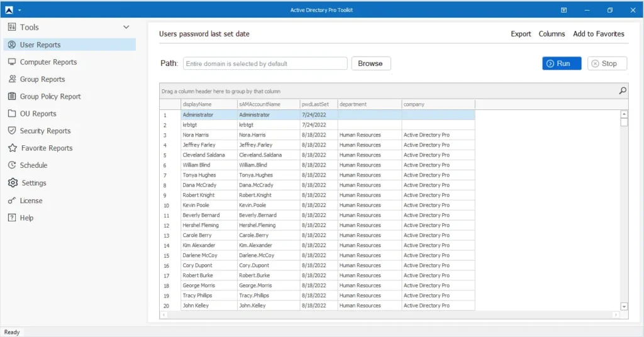This screenshot has width=644, height=337.
Task: Click the 'Beverly.Bernard' account name cell
Action: coord(268,215)
